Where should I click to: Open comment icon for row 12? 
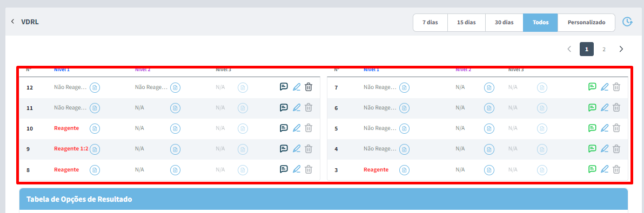(284, 87)
